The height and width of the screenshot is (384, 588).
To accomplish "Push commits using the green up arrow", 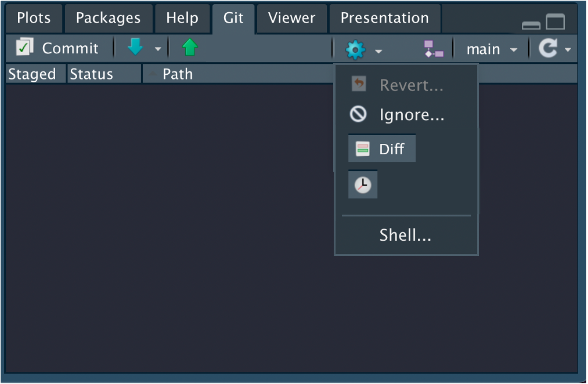I will click(190, 48).
